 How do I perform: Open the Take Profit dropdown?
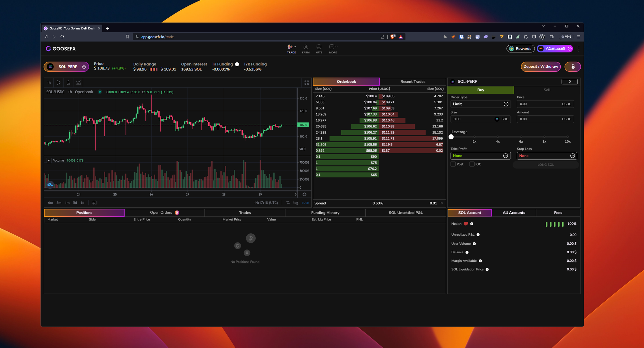(x=480, y=155)
